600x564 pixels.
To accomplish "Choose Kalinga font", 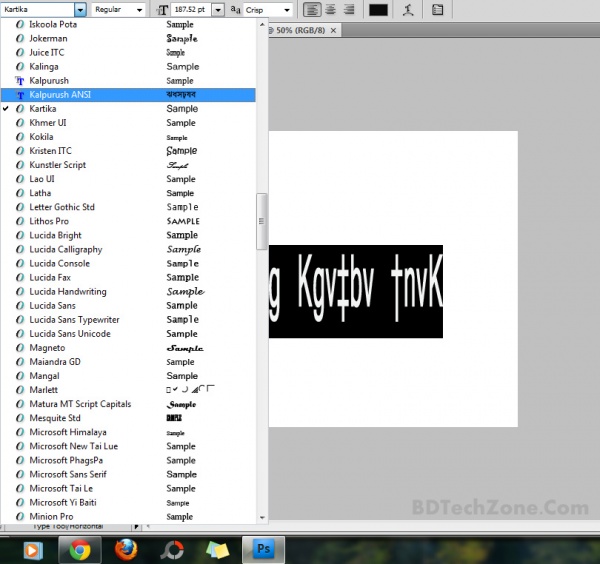I will click(x=128, y=67).
